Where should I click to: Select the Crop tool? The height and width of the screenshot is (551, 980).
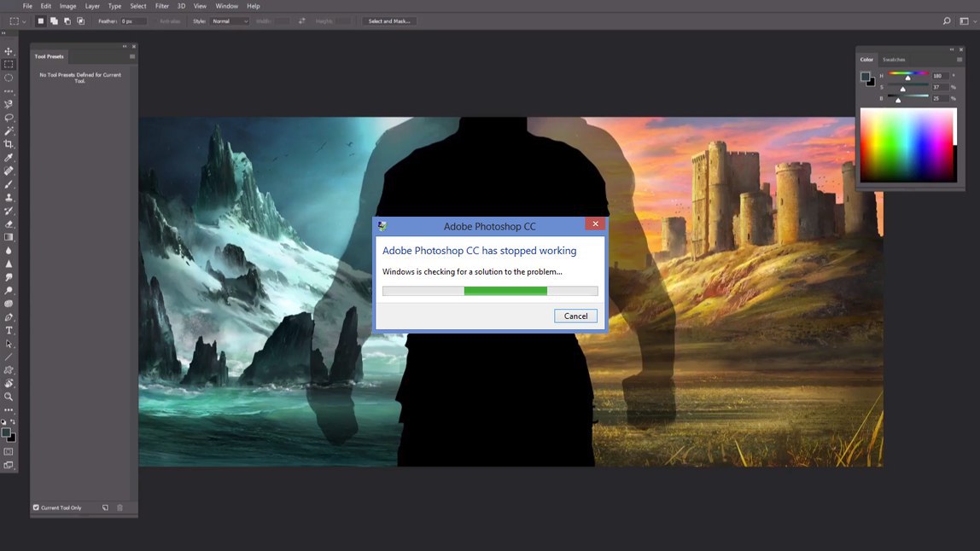point(9,144)
